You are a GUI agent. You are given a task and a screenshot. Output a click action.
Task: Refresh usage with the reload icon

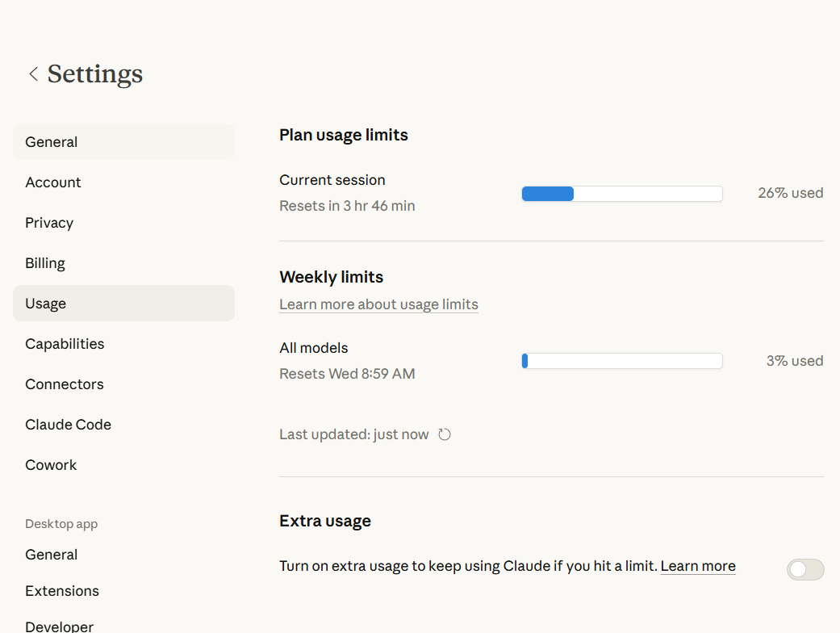[445, 434]
